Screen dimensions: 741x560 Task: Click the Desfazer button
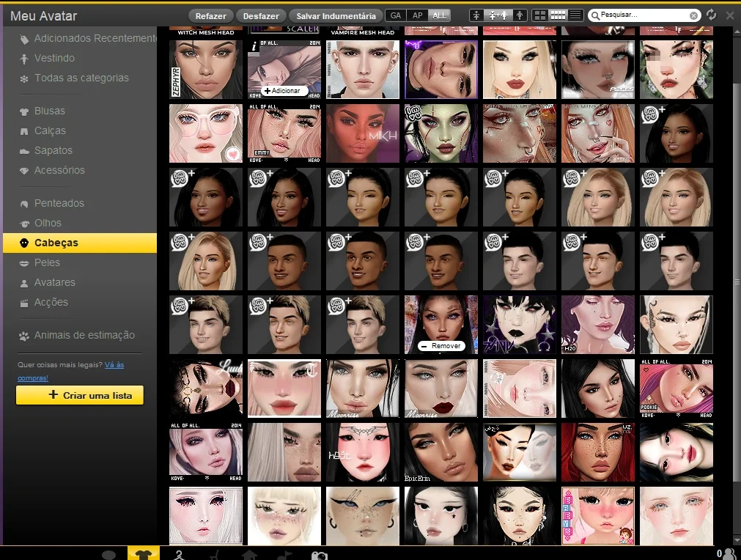261,15
